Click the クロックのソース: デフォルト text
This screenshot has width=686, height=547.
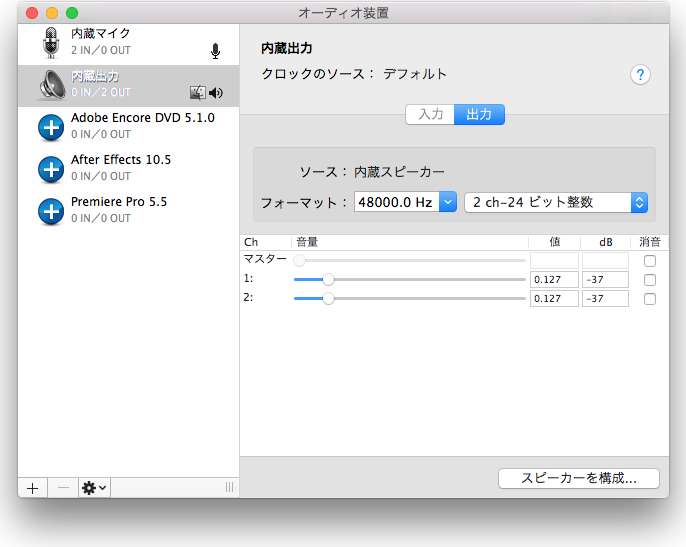point(354,74)
